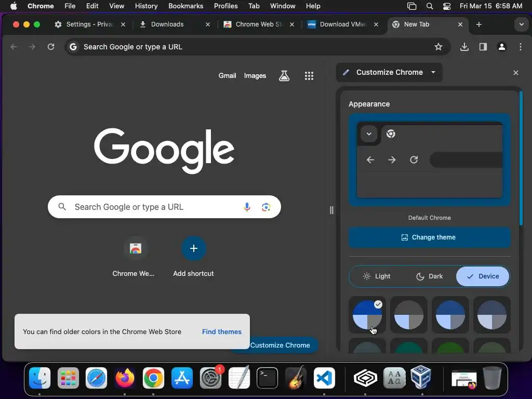
Task: Open the downloads icon in the toolbar
Action: [x=464, y=47]
